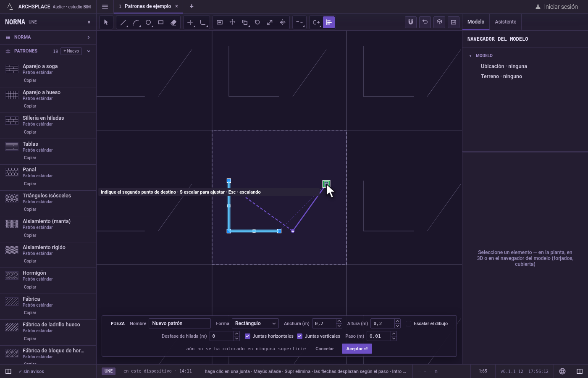Pick the arc drawing tool
The image size is (588, 378).
(136, 22)
